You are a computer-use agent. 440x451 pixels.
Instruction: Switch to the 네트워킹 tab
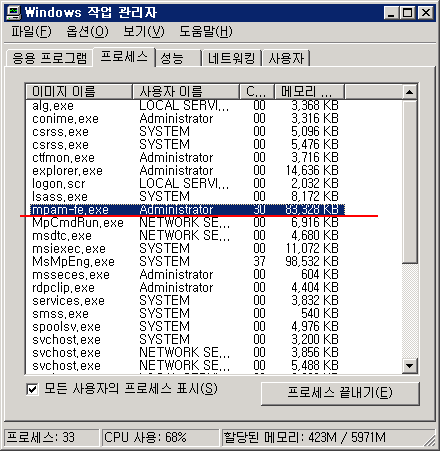[x=231, y=58]
